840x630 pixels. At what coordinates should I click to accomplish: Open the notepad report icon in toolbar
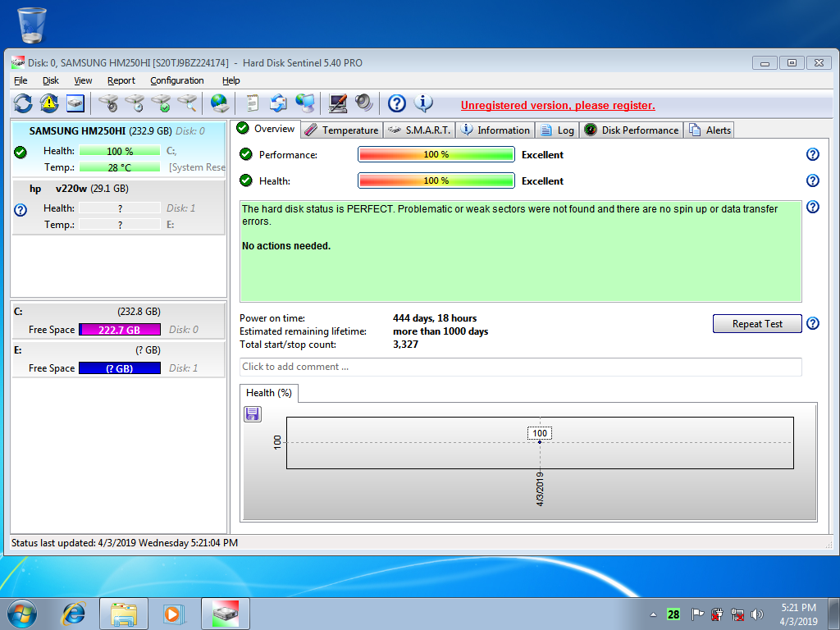pos(253,103)
